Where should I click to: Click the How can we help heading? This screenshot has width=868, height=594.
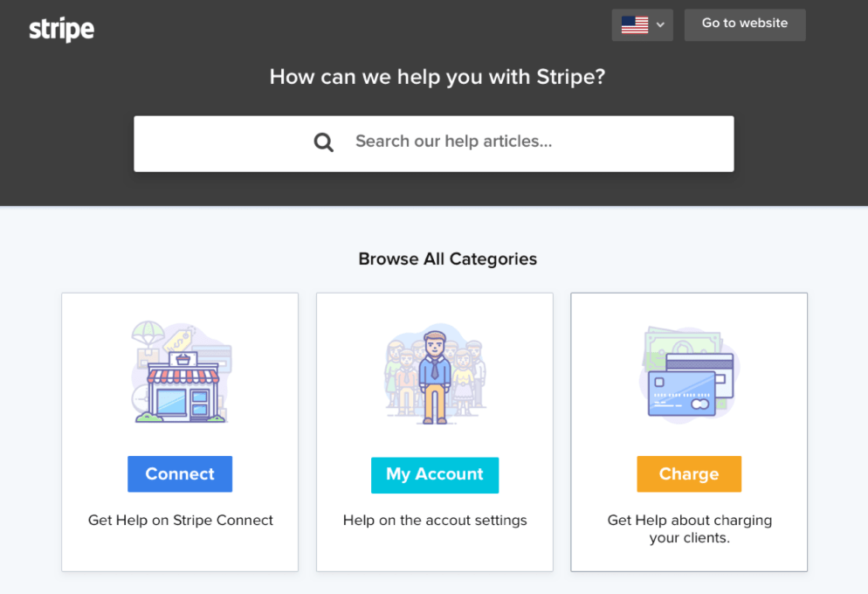[x=437, y=77]
